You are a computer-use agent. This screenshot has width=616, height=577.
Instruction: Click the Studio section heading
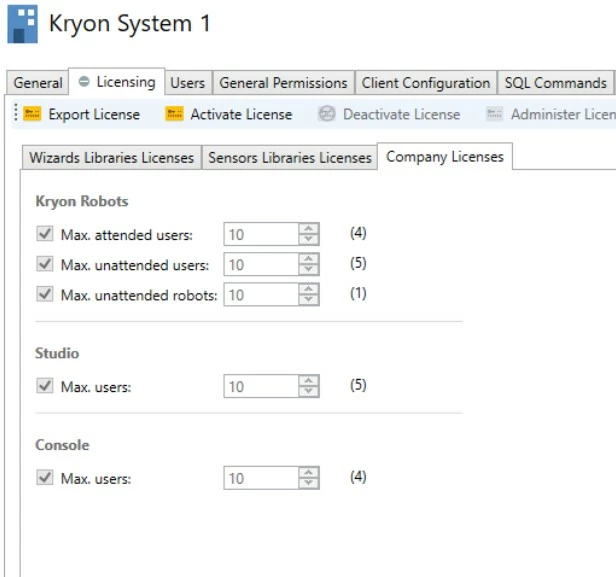57,353
